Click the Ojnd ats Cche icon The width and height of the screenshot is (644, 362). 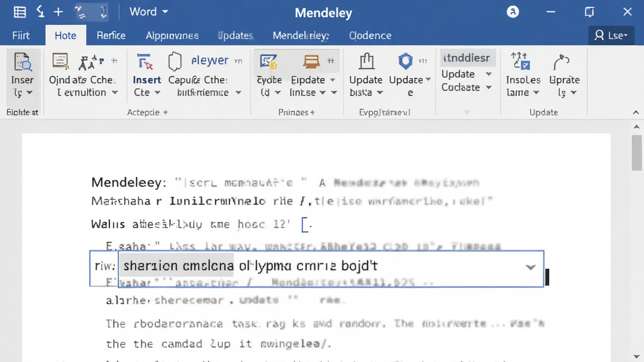point(60,62)
